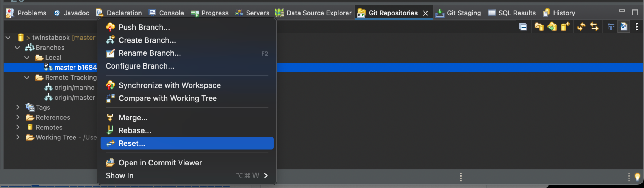Select the Working Tree item
The height and width of the screenshot is (188, 644).
pos(61,137)
